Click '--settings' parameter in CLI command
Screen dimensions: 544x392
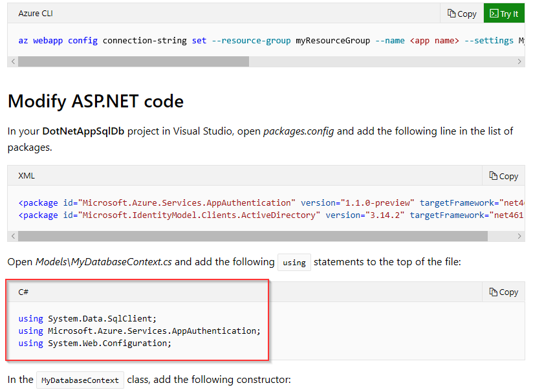click(x=489, y=41)
